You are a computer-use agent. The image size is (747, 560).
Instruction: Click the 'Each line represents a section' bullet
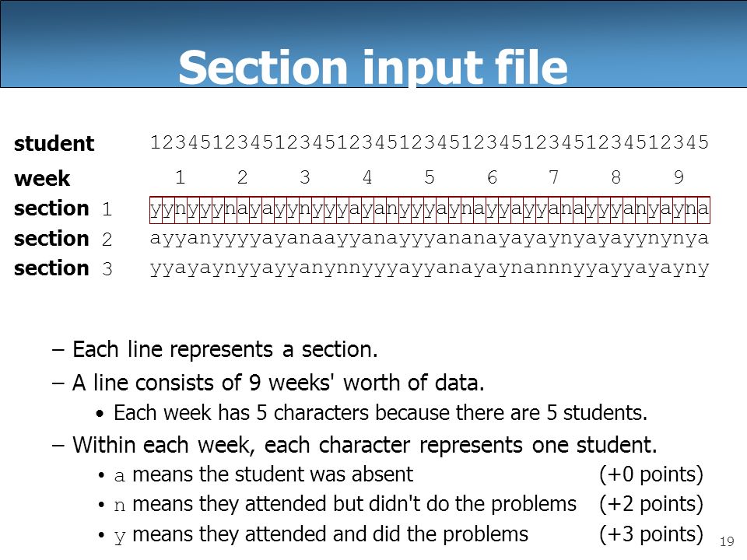[x=215, y=349]
